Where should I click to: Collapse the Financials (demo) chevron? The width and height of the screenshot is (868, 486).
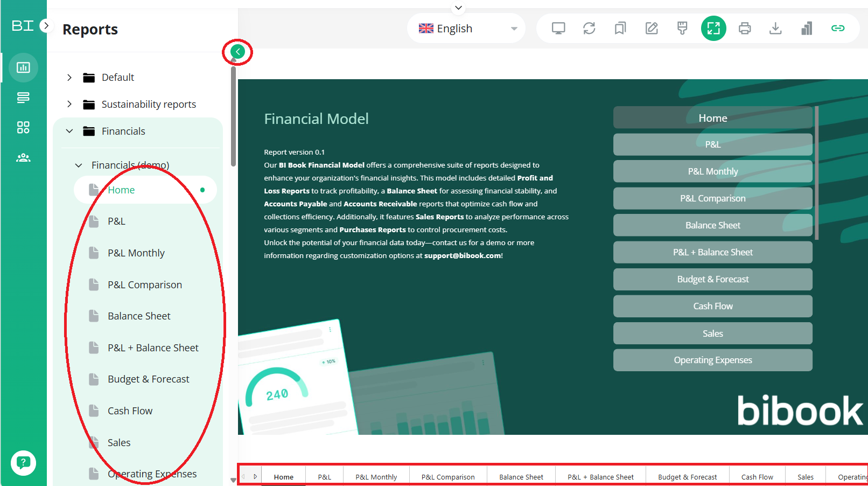79,165
